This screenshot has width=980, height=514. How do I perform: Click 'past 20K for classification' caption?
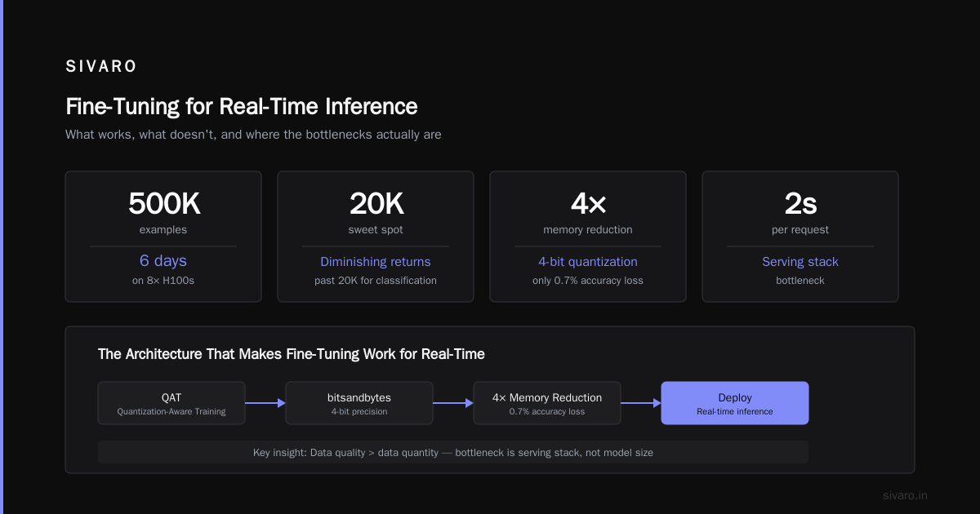click(376, 281)
